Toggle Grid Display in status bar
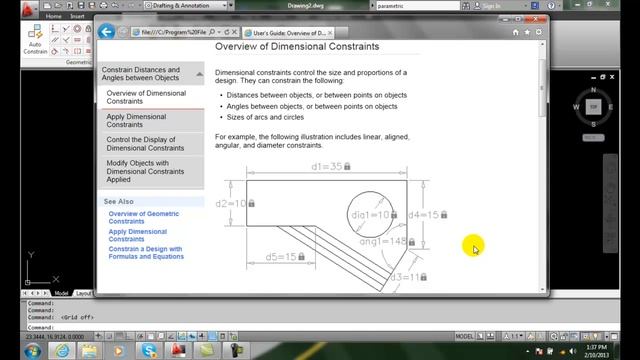640x360 pixels. [119, 336]
